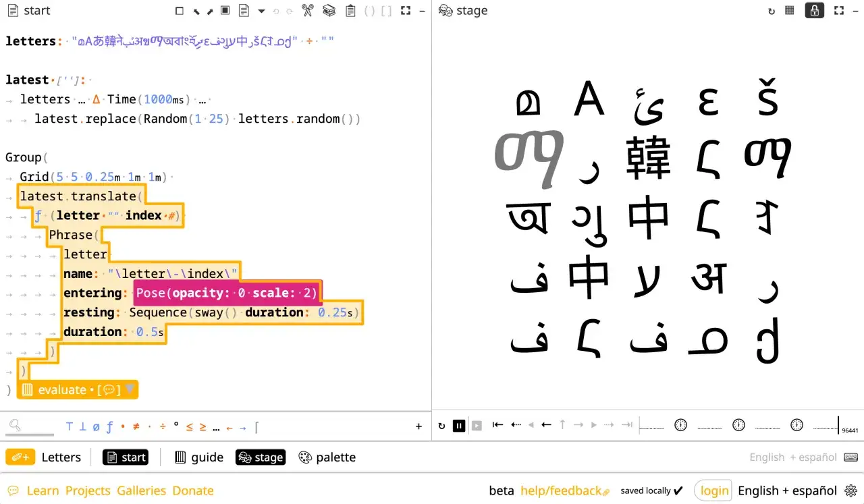Viewport: 864px width, 504px height.
Task: Click the wrap in parentheses icon
Action: 369,11
